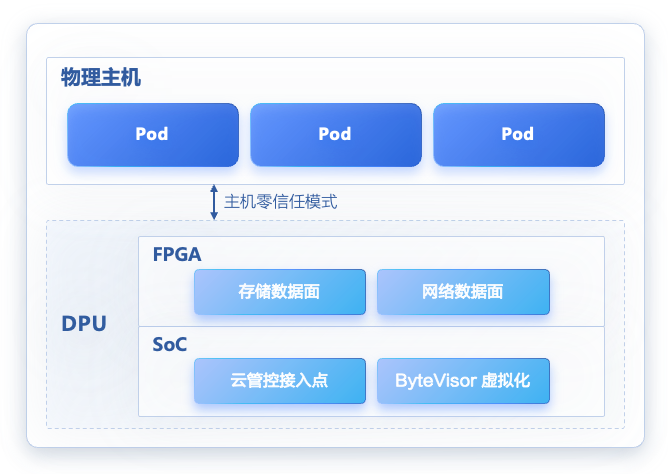
Task: Click outer card margin above 物理主机 box
Action: coord(335,41)
